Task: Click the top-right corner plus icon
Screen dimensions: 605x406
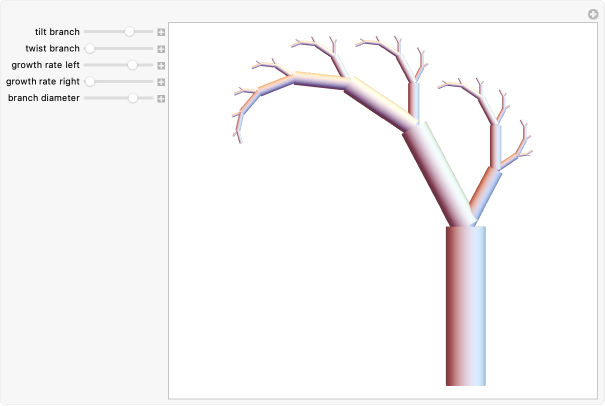Action: [x=593, y=14]
